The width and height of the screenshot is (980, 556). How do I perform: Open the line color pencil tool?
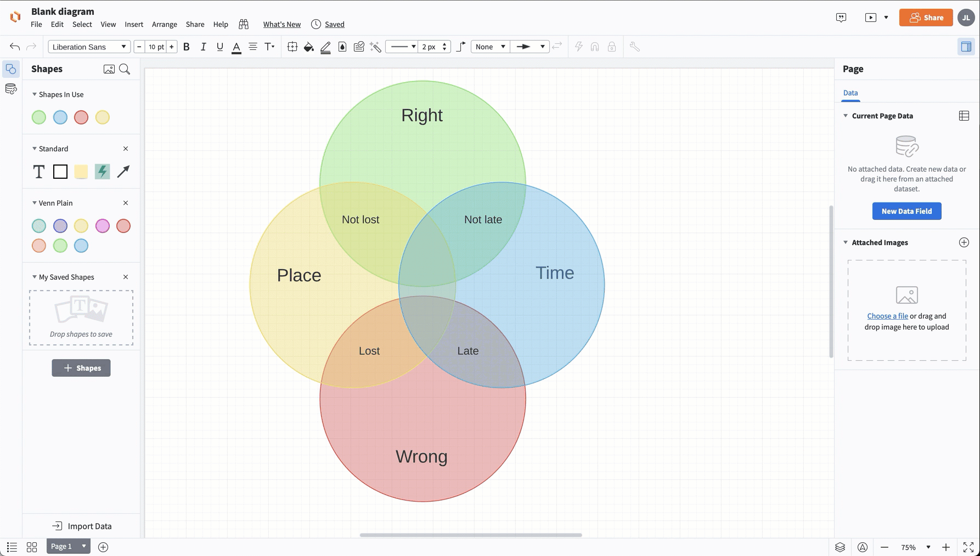tap(326, 47)
